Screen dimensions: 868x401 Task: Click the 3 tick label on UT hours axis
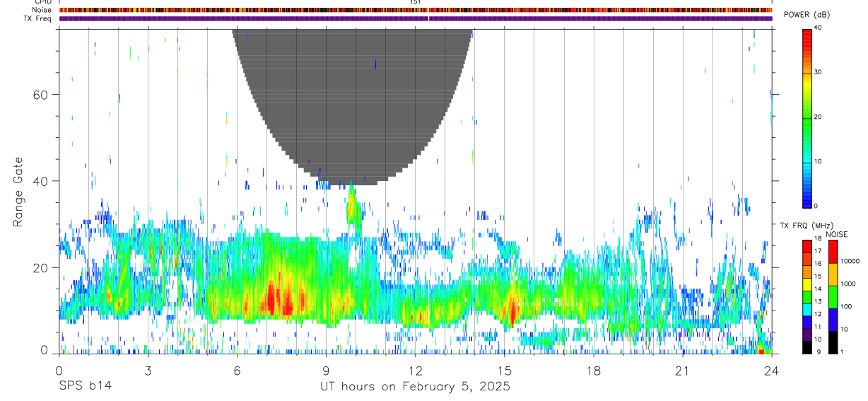148,370
